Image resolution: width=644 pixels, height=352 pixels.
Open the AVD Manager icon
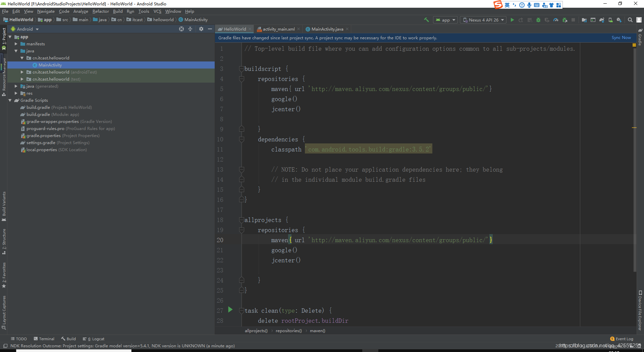point(610,20)
